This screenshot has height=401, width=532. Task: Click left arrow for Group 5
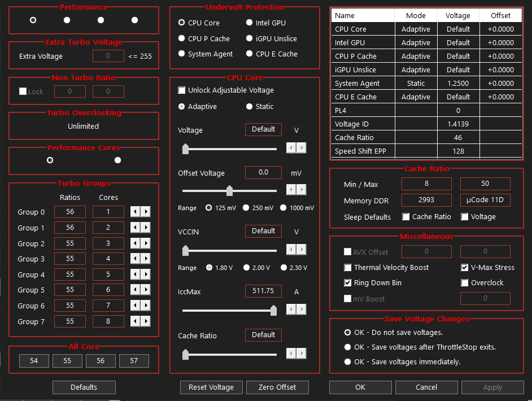(135, 290)
